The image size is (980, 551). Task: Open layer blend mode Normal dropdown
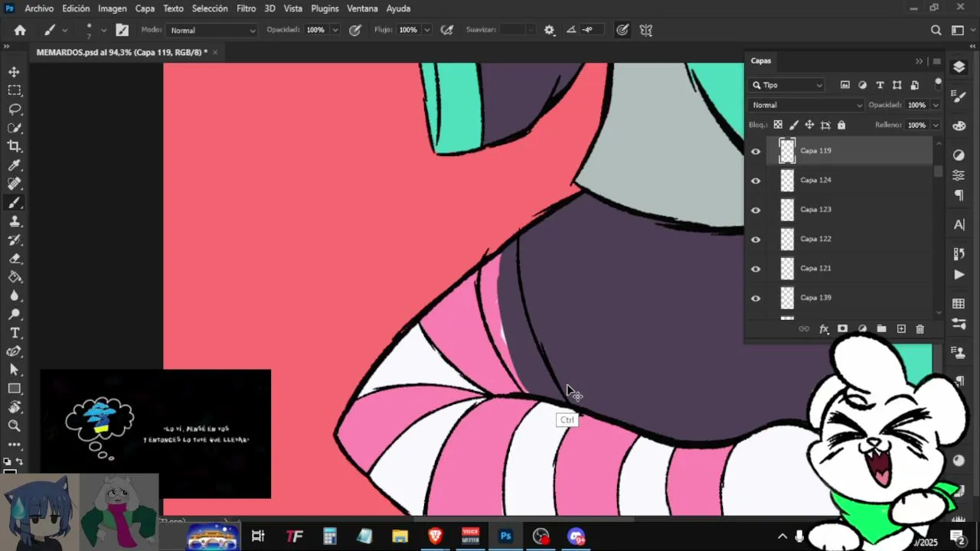click(x=806, y=105)
